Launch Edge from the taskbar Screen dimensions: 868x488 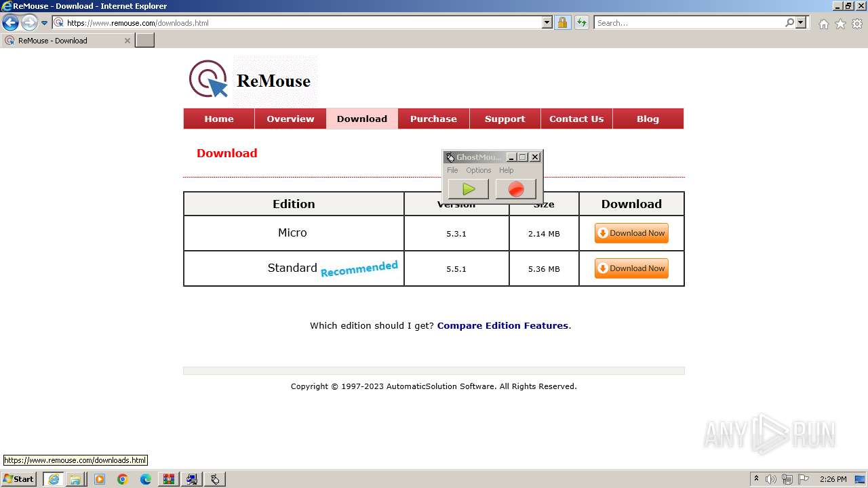(x=146, y=479)
